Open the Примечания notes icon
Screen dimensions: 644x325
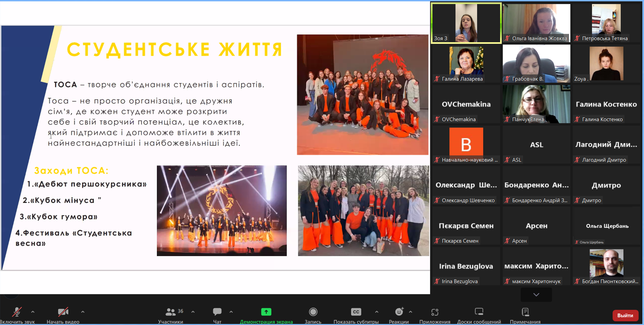point(525,312)
